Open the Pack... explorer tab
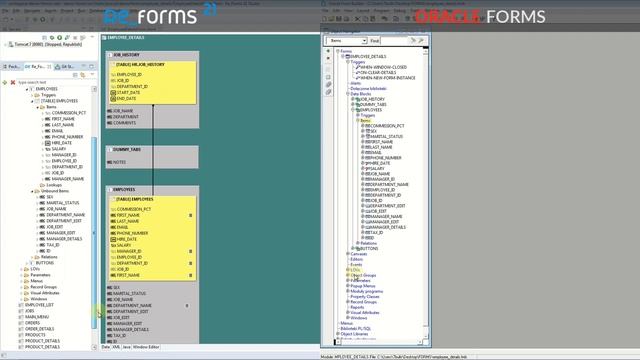This screenshot has height=360, width=640. click(x=11, y=67)
